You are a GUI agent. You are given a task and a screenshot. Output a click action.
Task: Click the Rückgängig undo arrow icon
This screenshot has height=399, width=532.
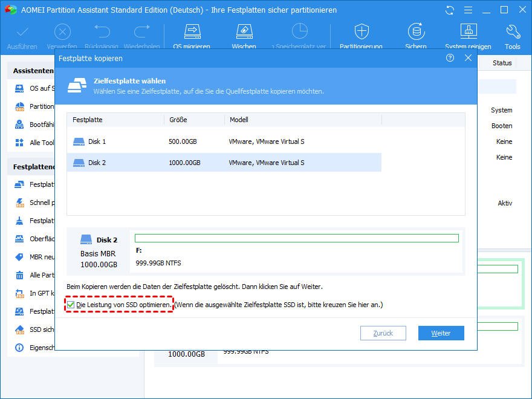click(102, 31)
